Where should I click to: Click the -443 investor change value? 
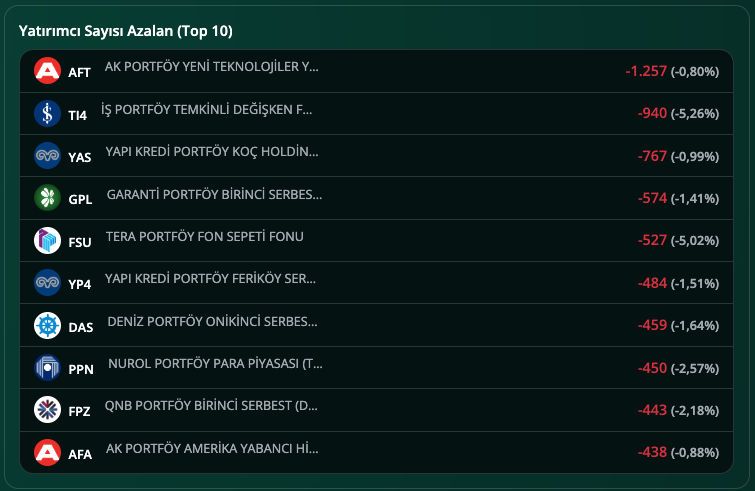[652, 410]
